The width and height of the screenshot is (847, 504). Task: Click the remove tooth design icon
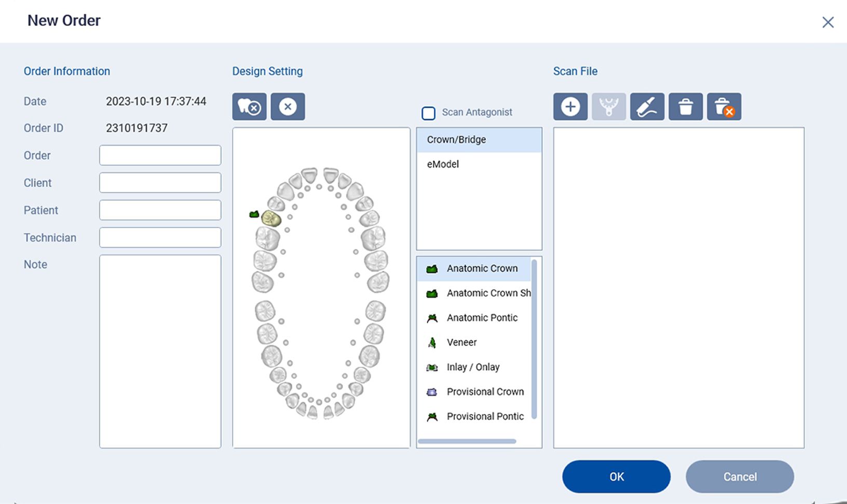pos(249,106)
